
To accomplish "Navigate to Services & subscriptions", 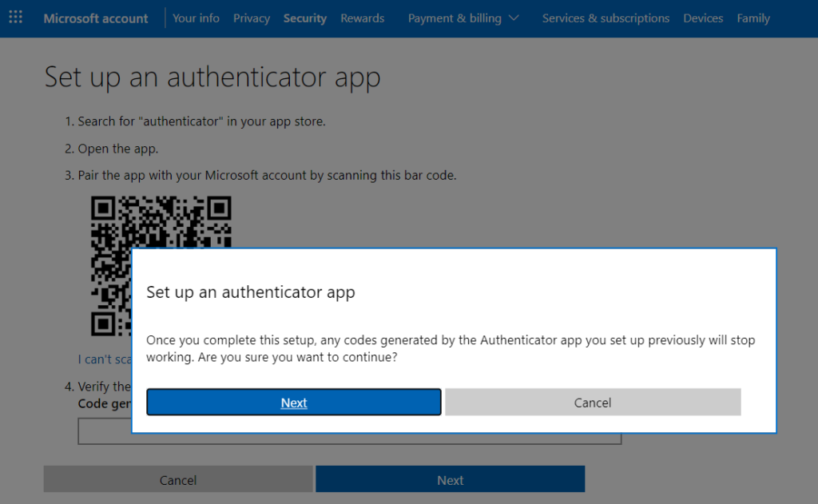I will click(606, 18).
